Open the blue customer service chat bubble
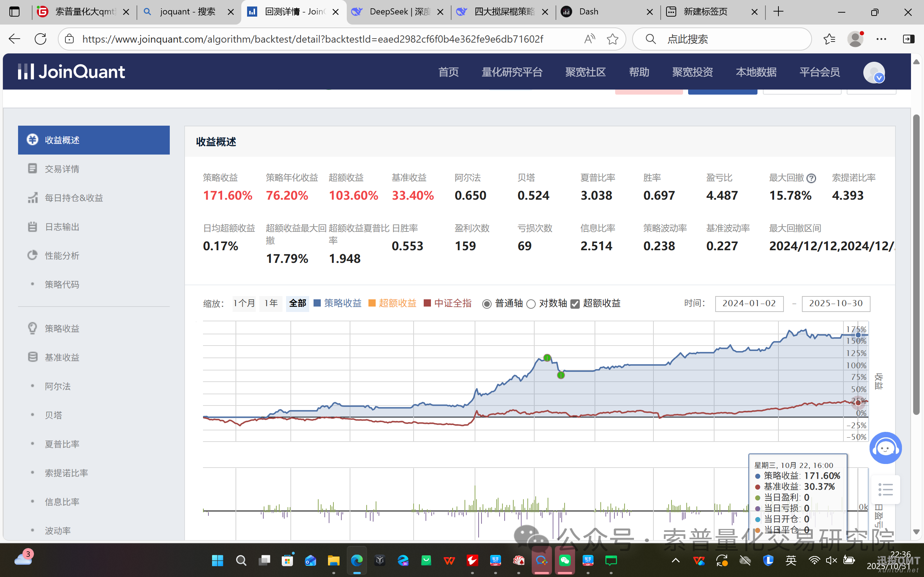Viewport: 924px width, 577px height. coord(885,448)
